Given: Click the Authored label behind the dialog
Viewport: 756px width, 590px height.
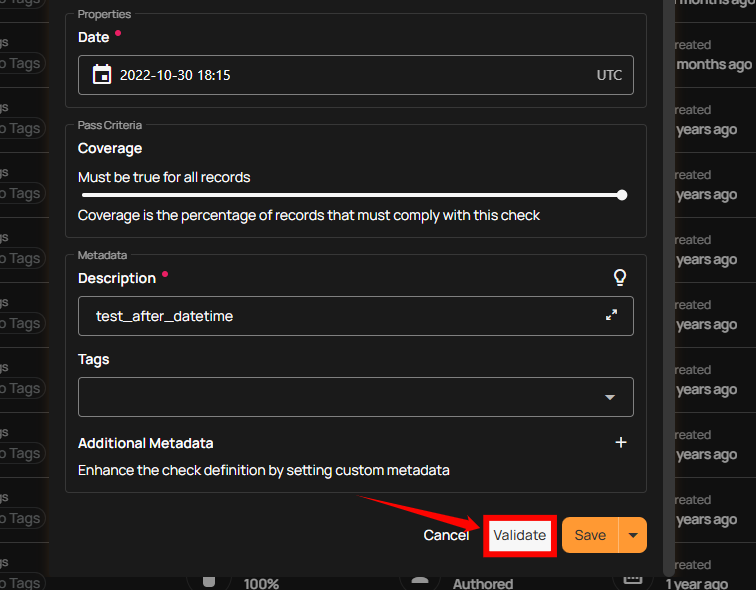Looking at the screenshot, I should pyautogui.click(x=483, y=583).
